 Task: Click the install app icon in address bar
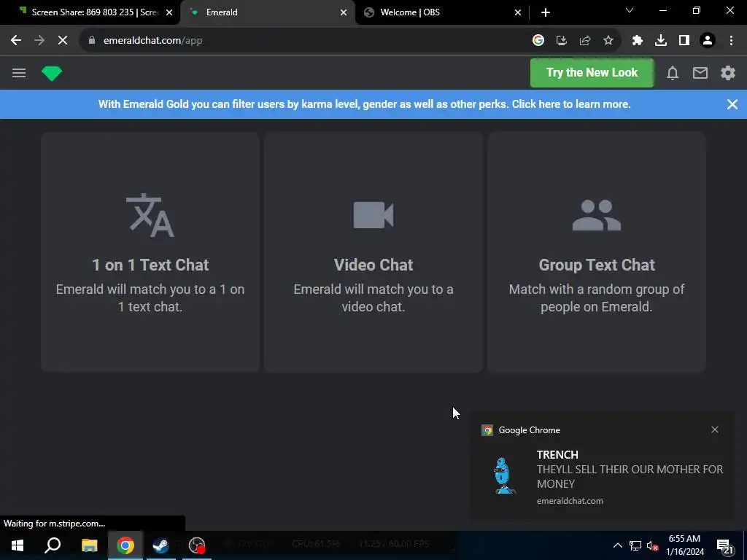point(562,41)
